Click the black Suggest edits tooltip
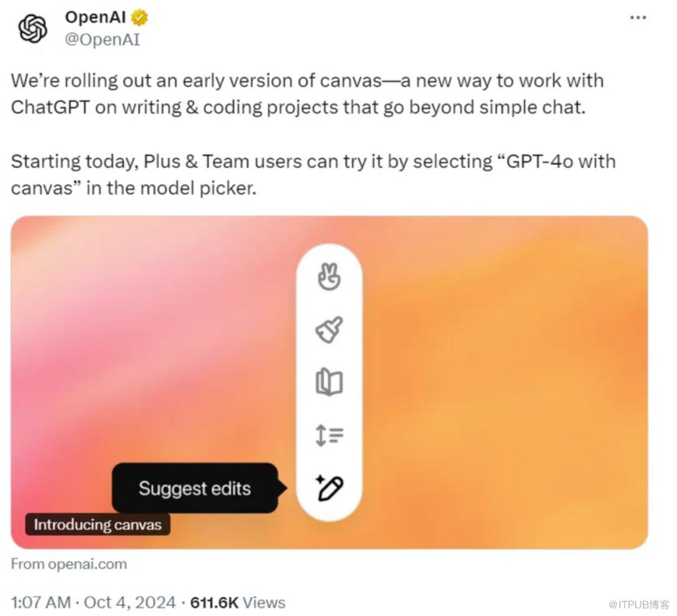Screen dimensions: 677x616 click(195, 488)
